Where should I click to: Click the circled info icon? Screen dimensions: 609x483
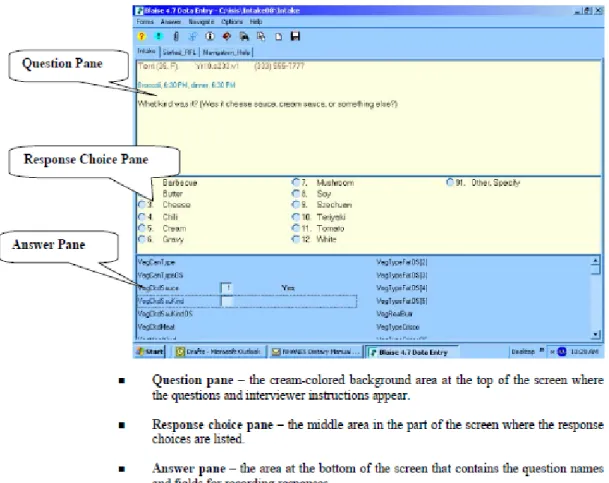(210, 36)
